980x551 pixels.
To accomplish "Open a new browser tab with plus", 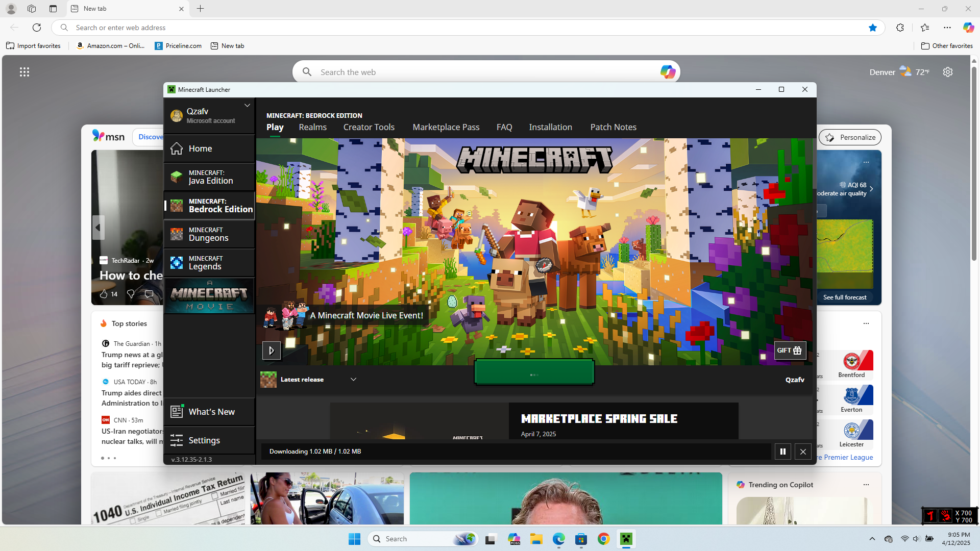I will pyautogui.click(x=200, y=9).
